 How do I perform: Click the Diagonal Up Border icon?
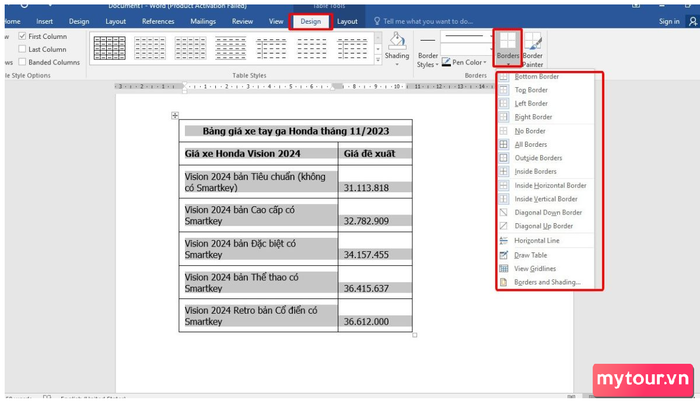click(x=504, y=226)
